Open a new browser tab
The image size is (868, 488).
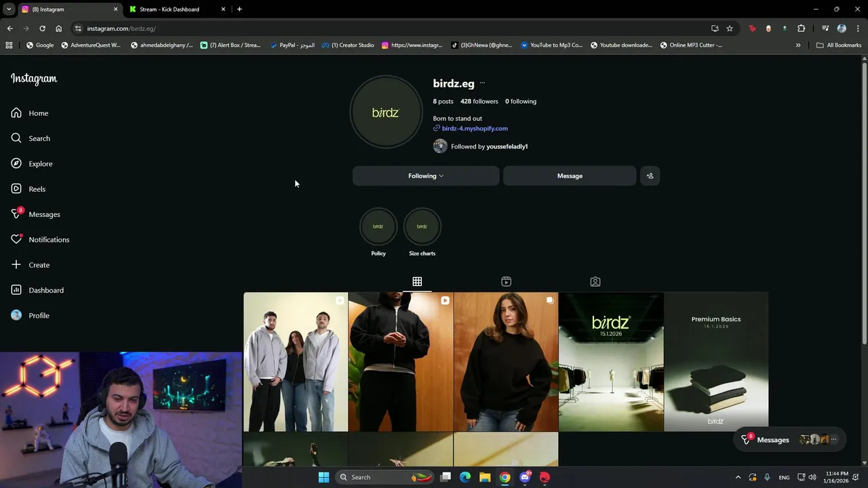[239, 9]
